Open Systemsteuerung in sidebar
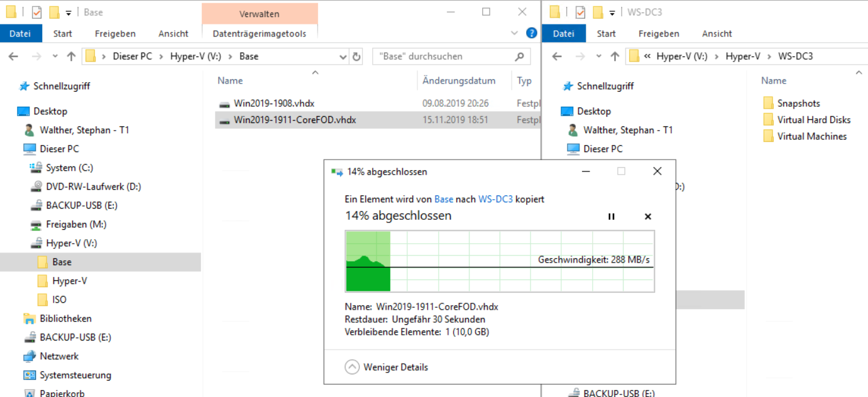This screenshot has height=397, width=868. click(75, 375)
